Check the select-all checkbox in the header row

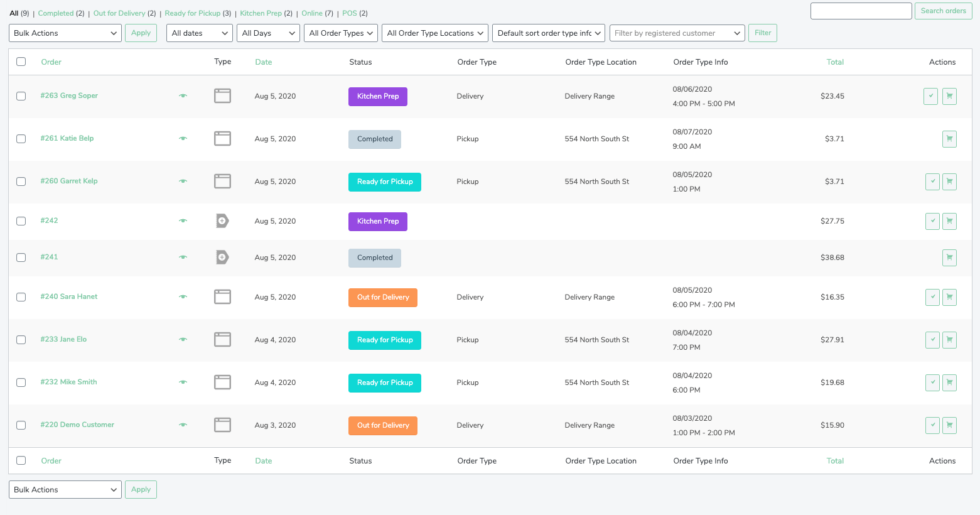[x=21, y=62]
